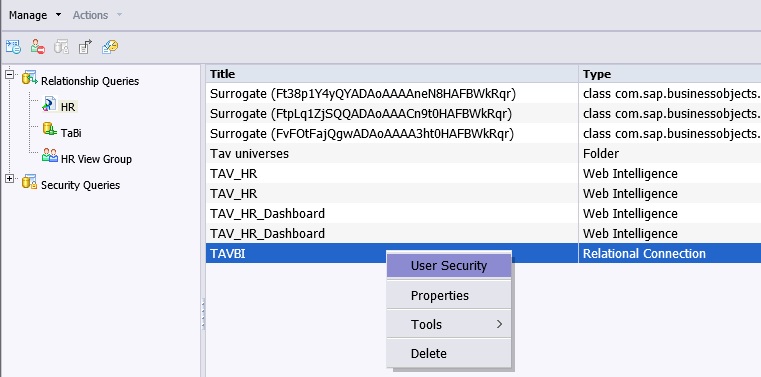Sort by the Title column header
This screenshot has height=377, width=761.
[392, 74]
